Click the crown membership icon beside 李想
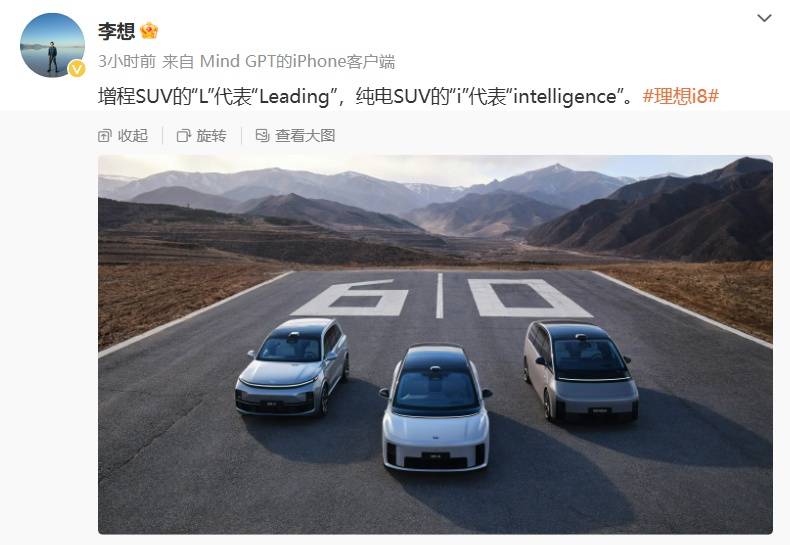The image size is (790, 545). [x=149, y=31]
